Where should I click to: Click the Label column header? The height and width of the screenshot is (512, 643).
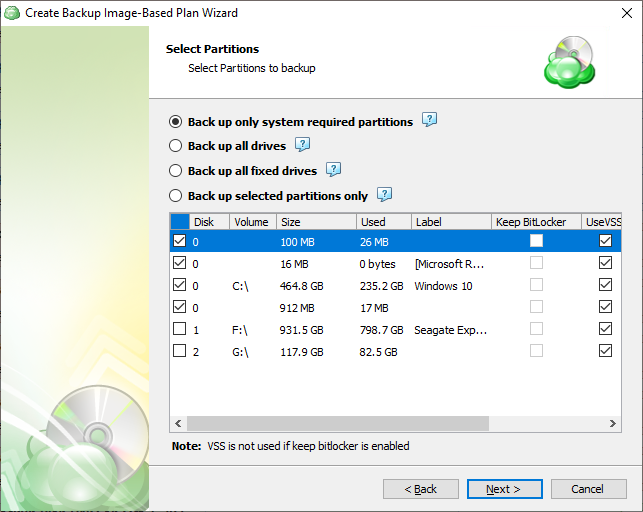450,222
